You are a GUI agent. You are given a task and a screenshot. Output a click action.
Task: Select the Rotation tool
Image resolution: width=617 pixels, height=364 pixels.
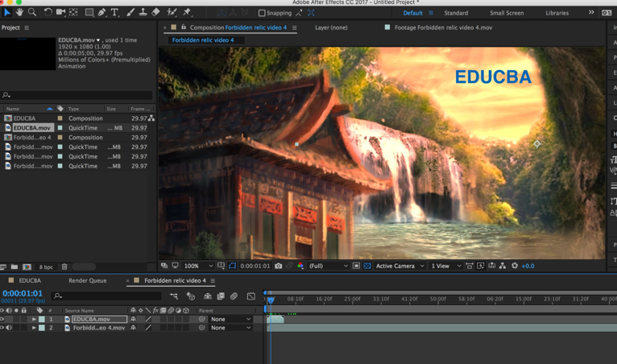pos(48,13)
